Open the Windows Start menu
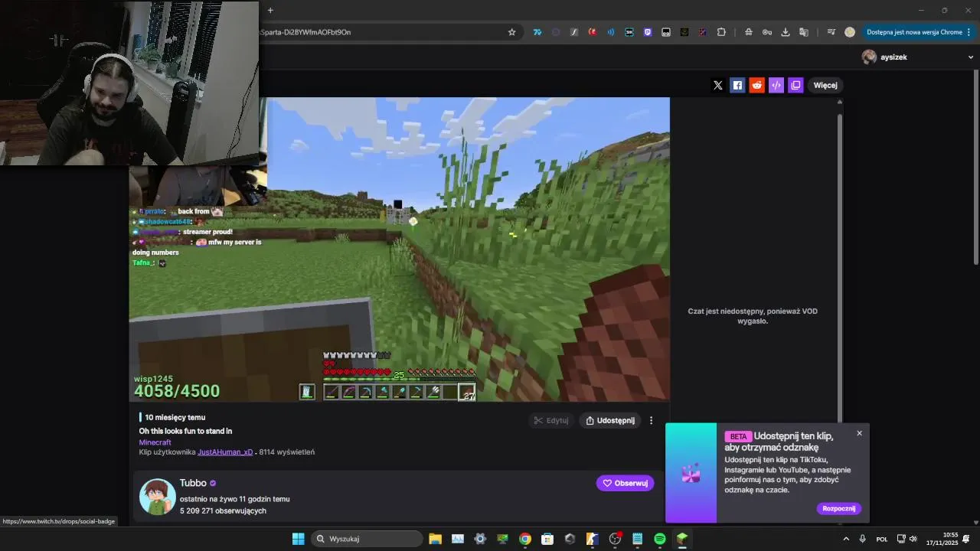This screenshot has width=980, height=551. [x=298, y=539]
